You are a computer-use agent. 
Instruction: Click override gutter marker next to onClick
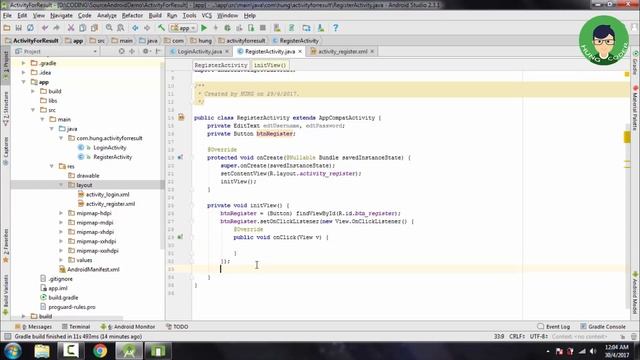pyautogui.click(x=180, y=237)
